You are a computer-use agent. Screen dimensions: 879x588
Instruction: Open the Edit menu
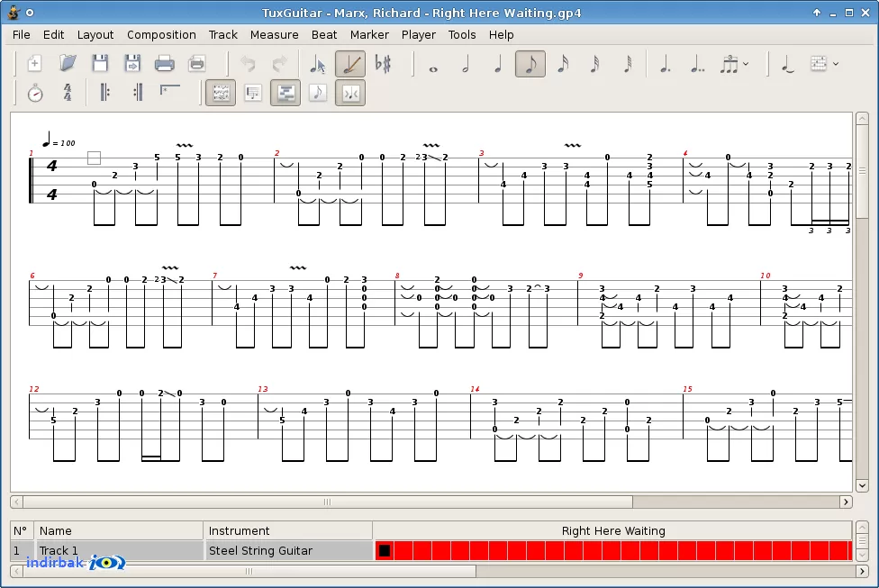53,35
